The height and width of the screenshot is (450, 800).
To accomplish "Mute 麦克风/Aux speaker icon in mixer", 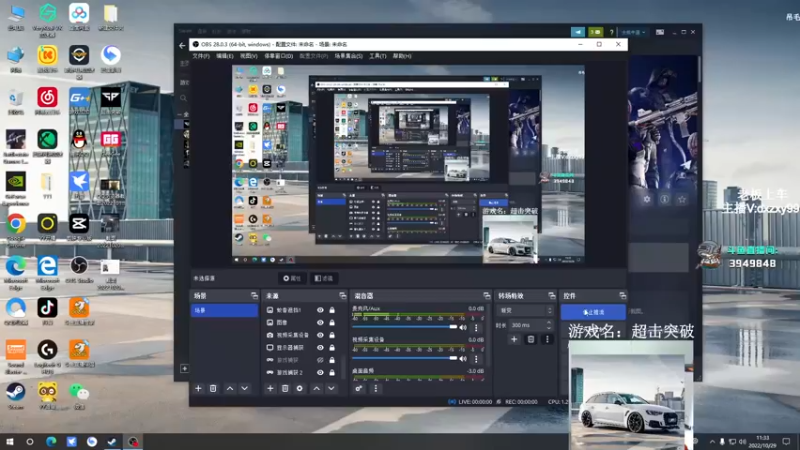I will coord(463,328).
